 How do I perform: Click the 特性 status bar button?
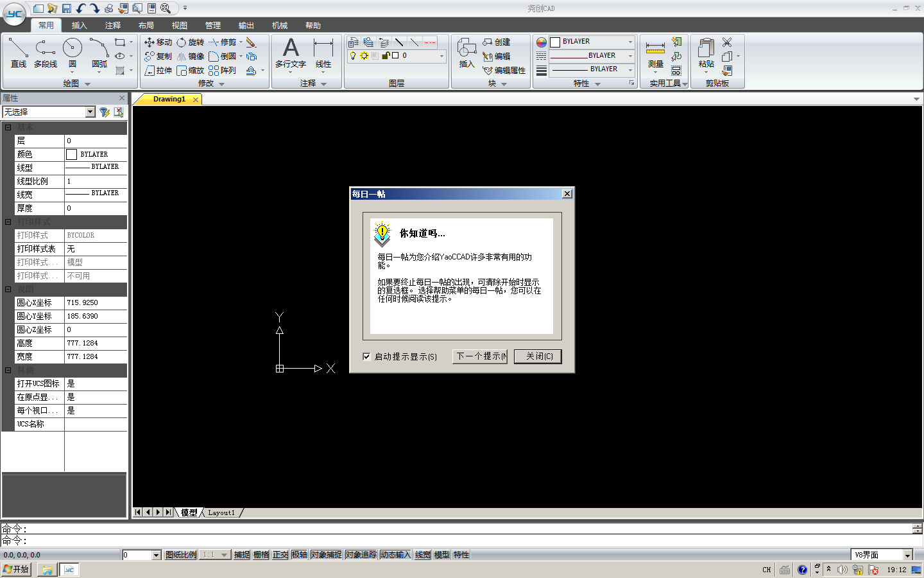(461, 555)
